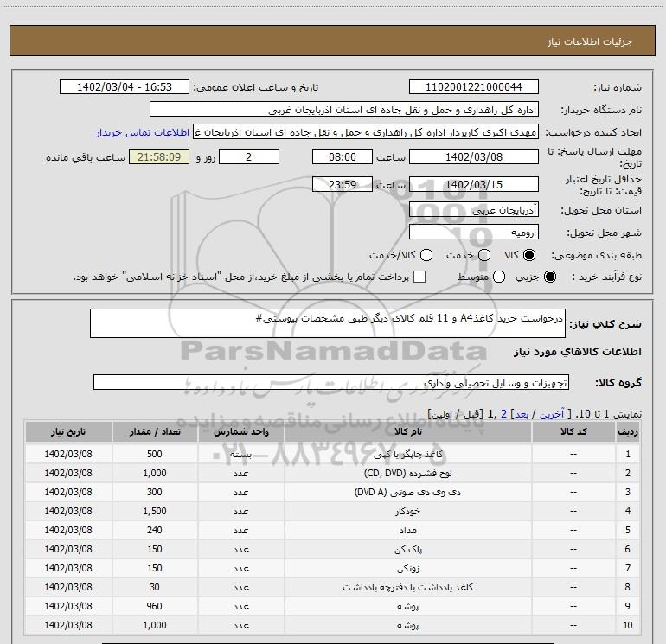
Task: Select the جزیی purchase type radio
Action: click(550, 277)
